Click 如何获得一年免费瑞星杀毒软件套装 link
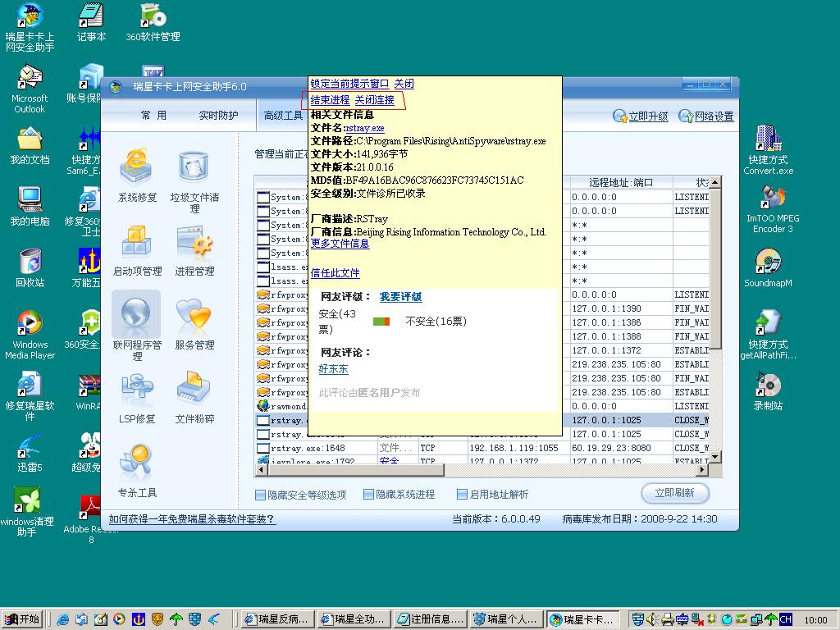The width and height of the screenshot is (840, 630). pyautogui.click(x=192, y=519)
